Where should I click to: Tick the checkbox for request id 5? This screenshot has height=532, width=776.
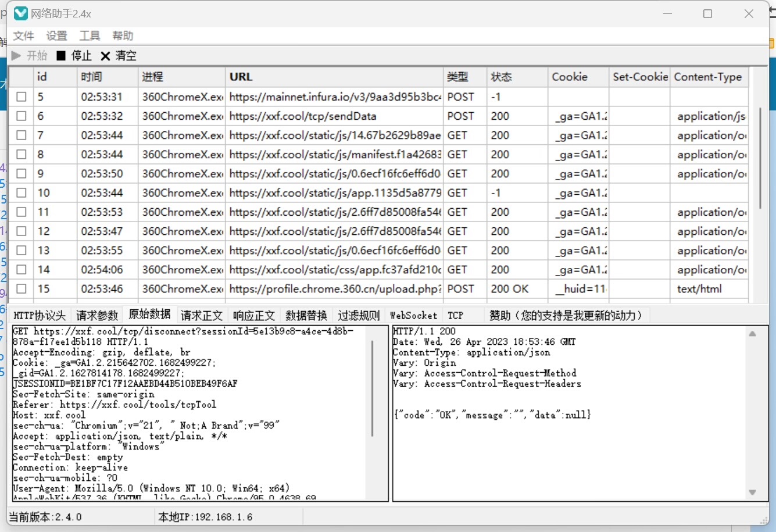pyautogui.click(x=22, y=97)
